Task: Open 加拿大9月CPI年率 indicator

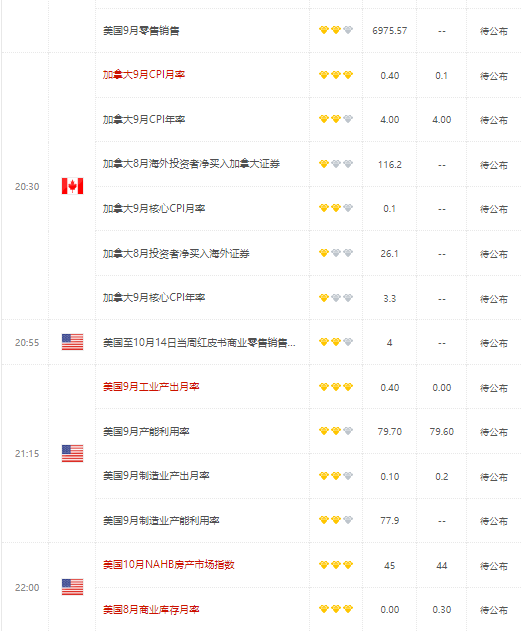Action: [x=144, y=120]
